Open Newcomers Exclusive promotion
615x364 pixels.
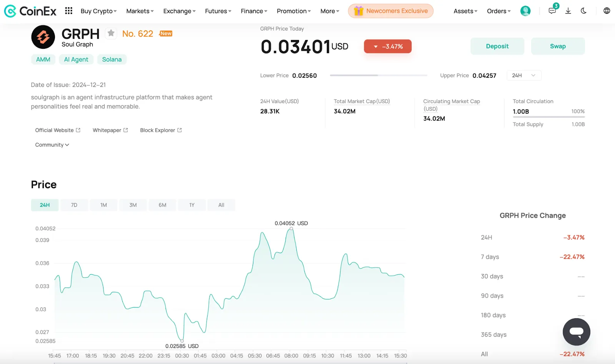[x=391, y=11]
